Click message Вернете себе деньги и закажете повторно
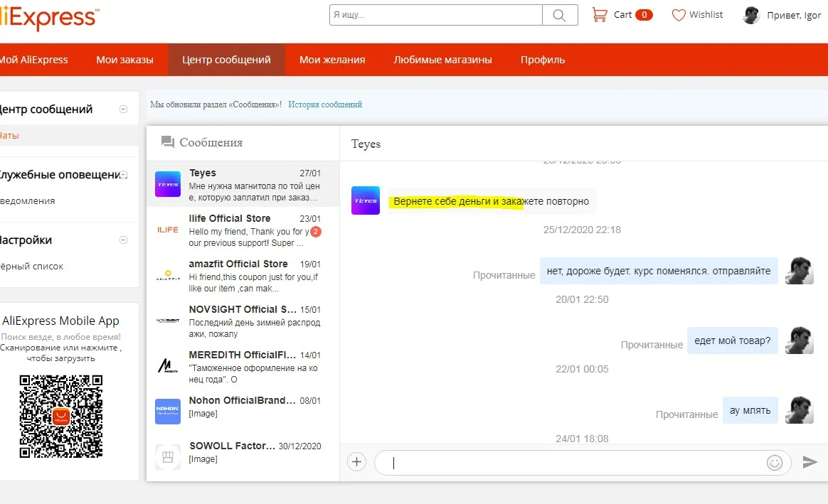828x504 pixels. (491, 201)
